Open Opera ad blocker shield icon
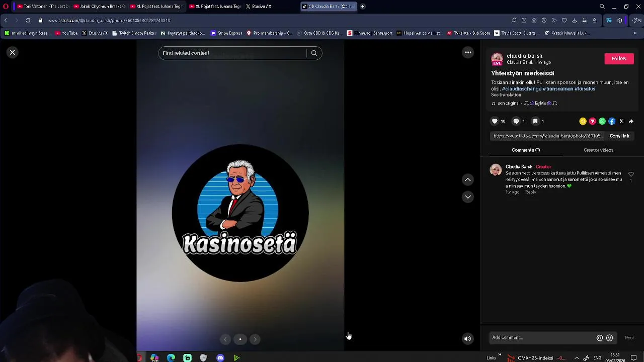This screenshot has width=644, height=362. 544,21
